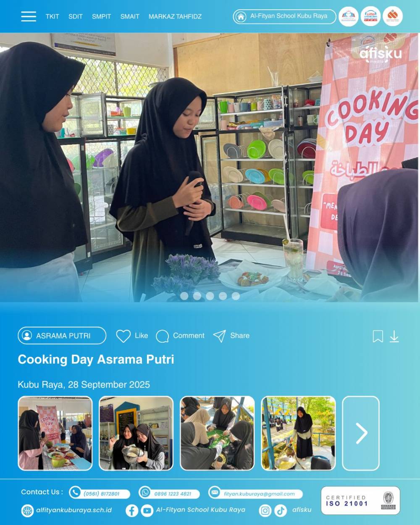The image size is (420, 525).
Task: Open the hamburger menu
Action: (29, 16)
